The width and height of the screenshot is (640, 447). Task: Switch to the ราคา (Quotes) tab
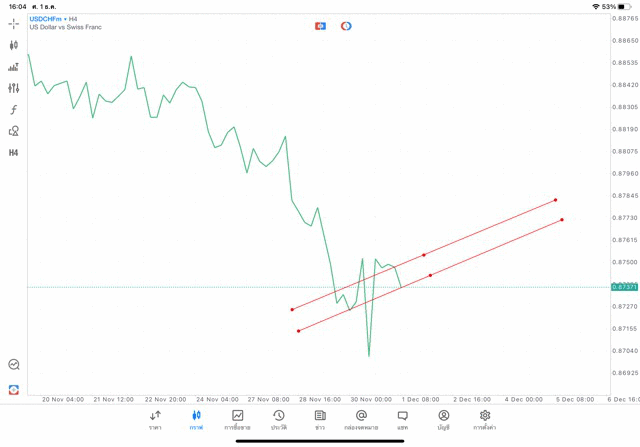coord(155,420)
